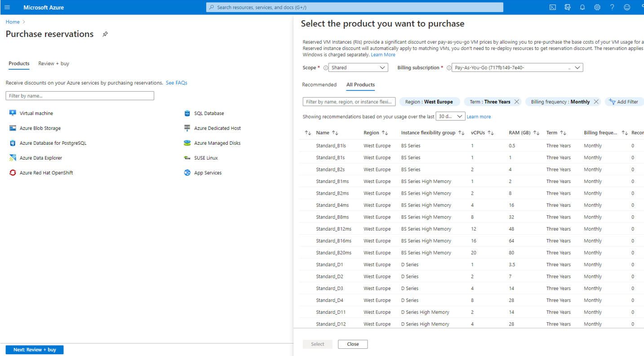
Task: Open the Scope dropdown
Action: pyautogui.click(x=358, y=67)
